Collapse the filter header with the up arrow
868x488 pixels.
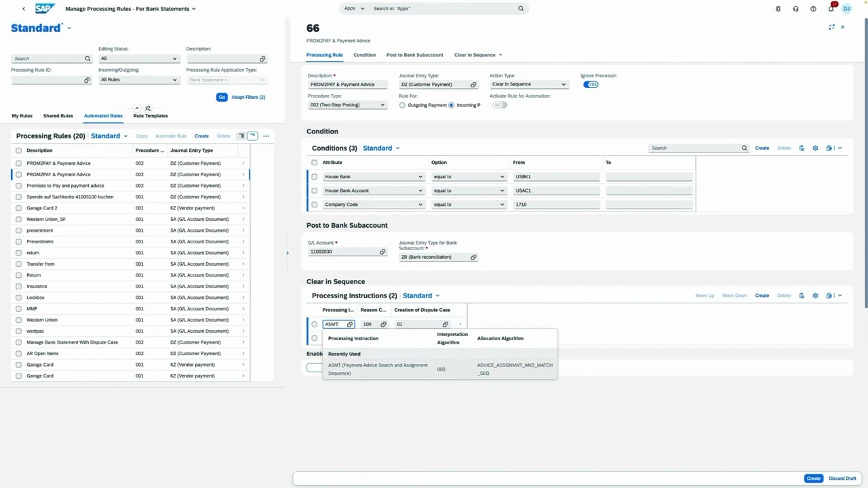137,108
